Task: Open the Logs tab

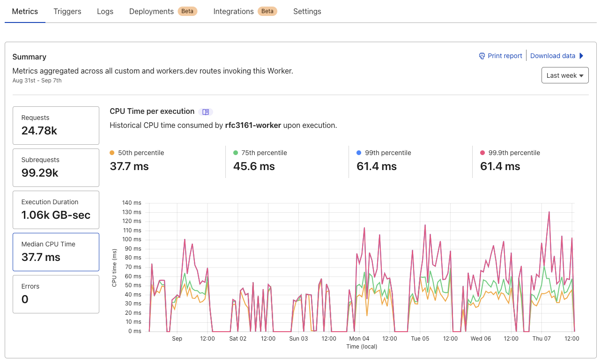Action: 105,11
